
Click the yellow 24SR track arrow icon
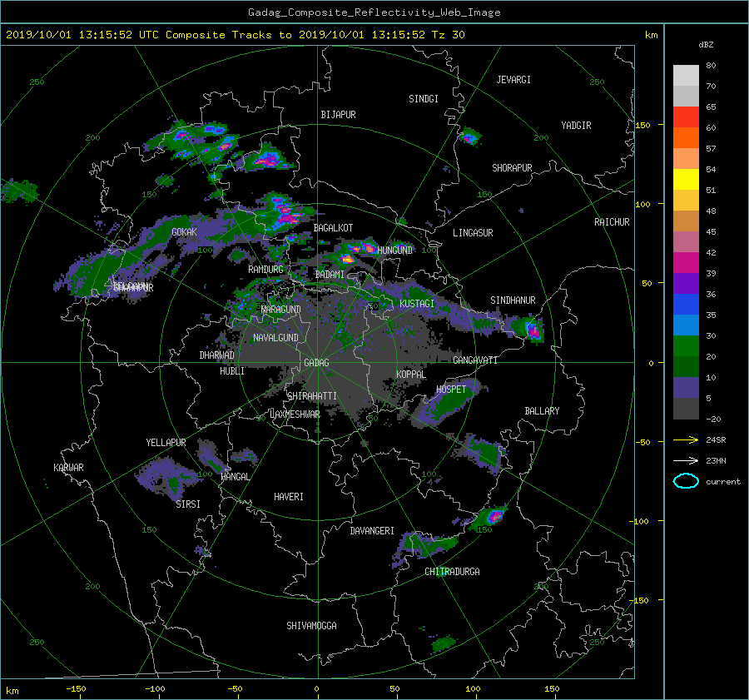[x=686, y=439]
